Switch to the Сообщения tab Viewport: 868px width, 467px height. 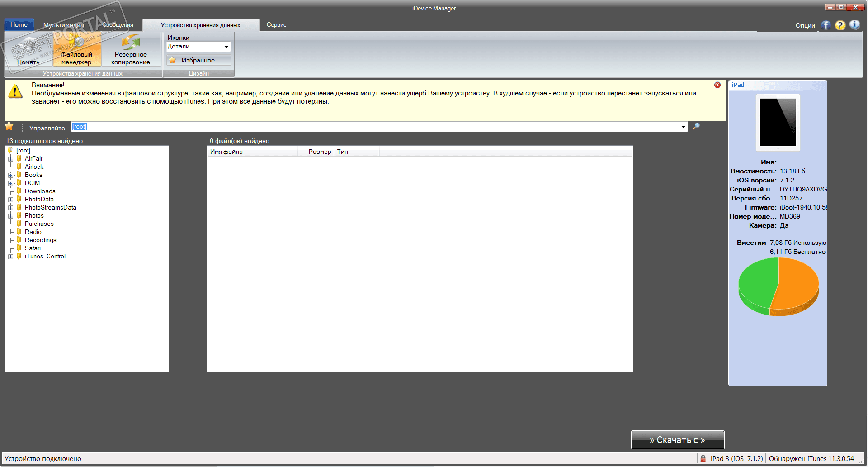click(118, 25)
